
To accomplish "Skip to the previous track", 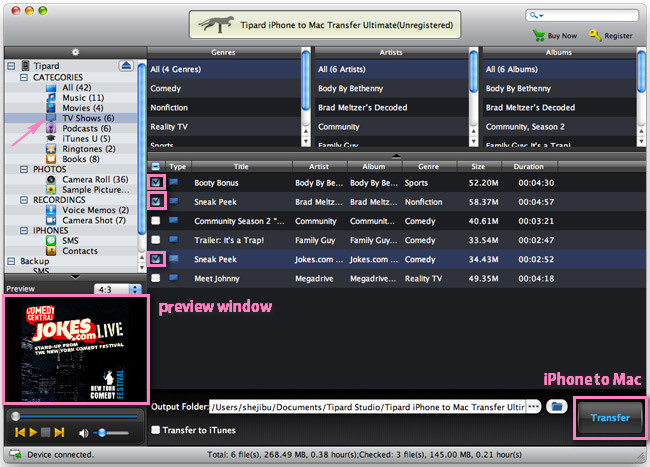I will point(19,433).
